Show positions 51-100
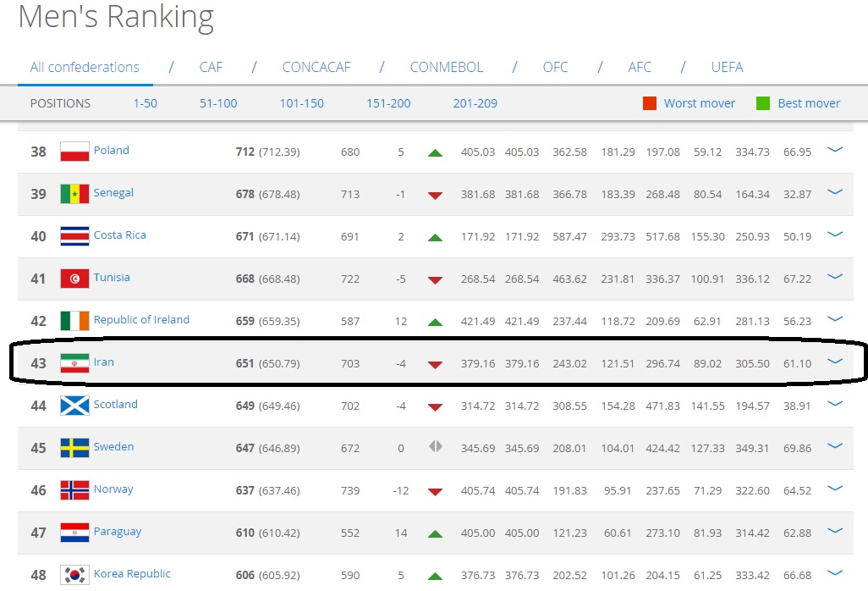This screenshot has height=591, width=868. coord(218,103)
